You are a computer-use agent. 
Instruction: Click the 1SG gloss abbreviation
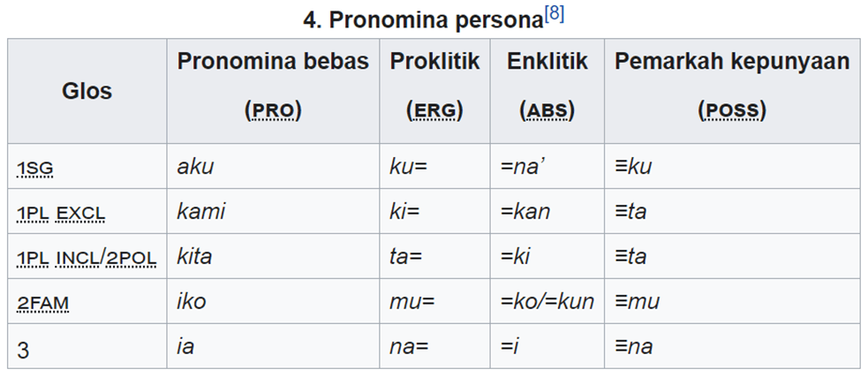click(34, 167)
